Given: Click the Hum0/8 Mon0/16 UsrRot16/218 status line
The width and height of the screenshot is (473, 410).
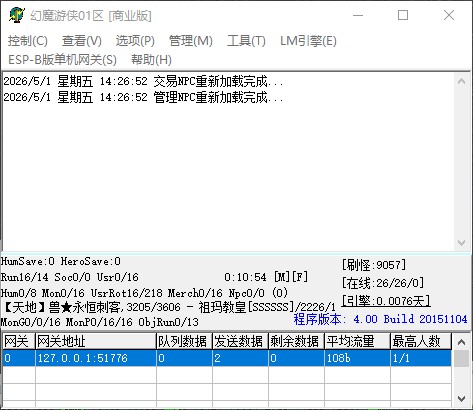Looking at the screenshot, I should click(144, 293).
